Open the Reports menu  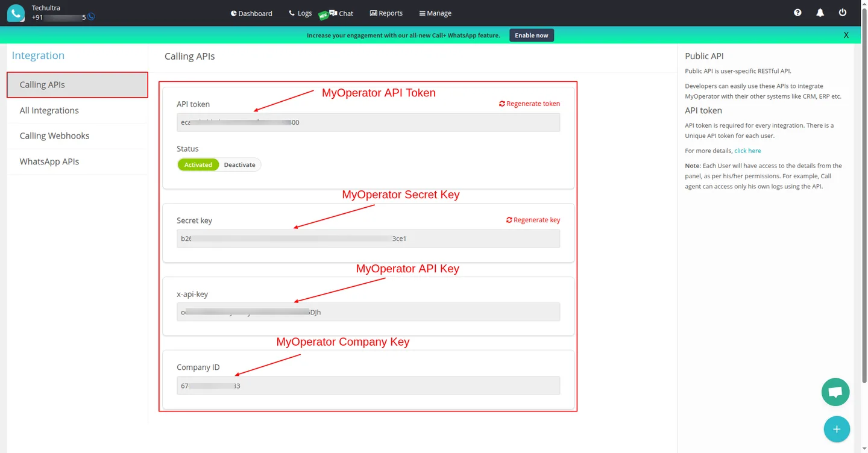tap(386, 13)
